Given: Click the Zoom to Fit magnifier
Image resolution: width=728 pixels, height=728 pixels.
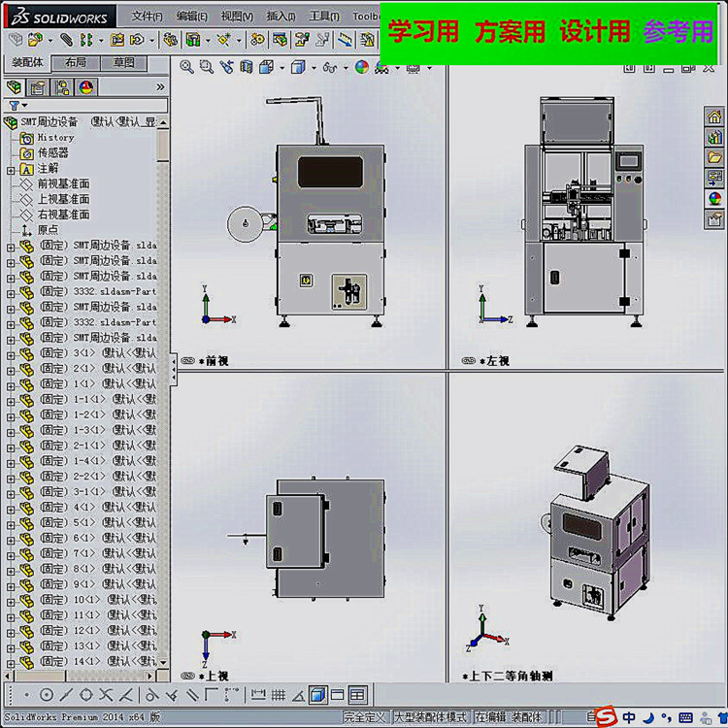Looking at the screenshot, I should pyautogui.click(x=186, y=67).
